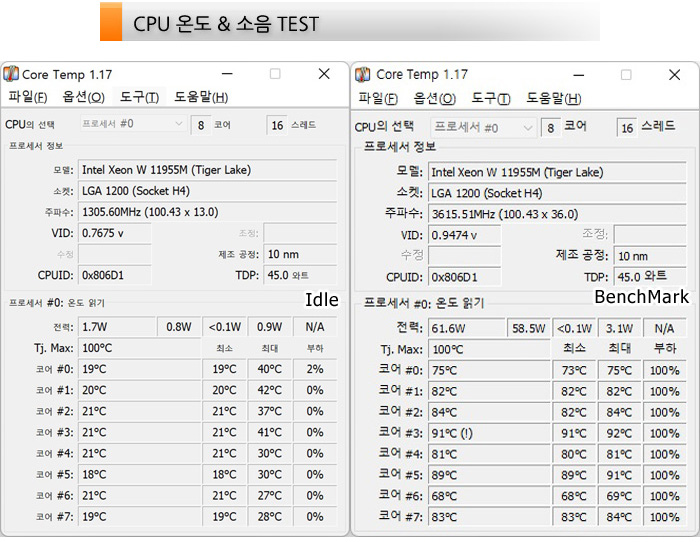This screenshot has height=542, width=700.
Task: Open 옵션(O) menu in left window
Action: point(83,97)
